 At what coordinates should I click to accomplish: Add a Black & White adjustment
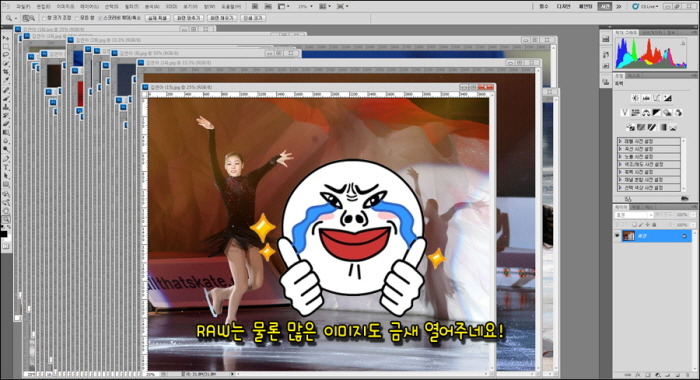[x=657, y=113]
